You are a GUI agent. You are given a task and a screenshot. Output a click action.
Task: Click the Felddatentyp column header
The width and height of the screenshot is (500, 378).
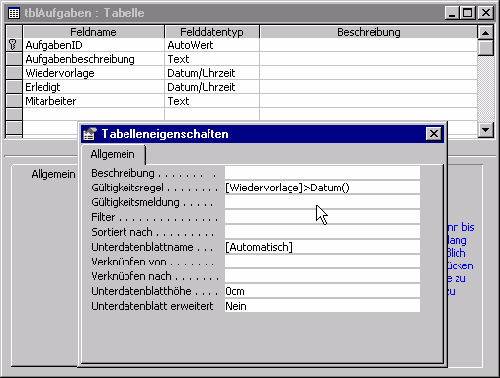click(212, 32)
